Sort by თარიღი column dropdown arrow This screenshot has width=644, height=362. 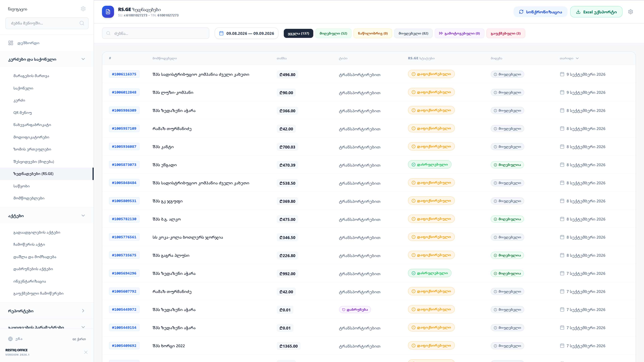[x=577, y=58]
